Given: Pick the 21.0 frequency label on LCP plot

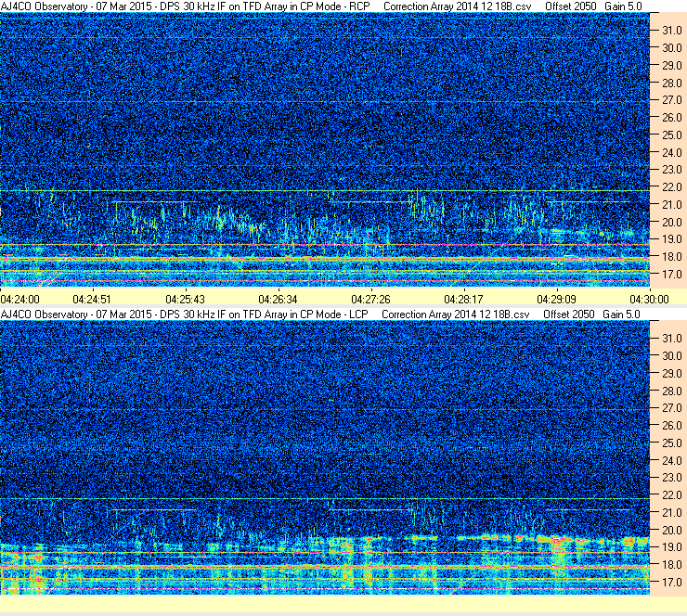Looking at the screenshot, I should [671, 512].
